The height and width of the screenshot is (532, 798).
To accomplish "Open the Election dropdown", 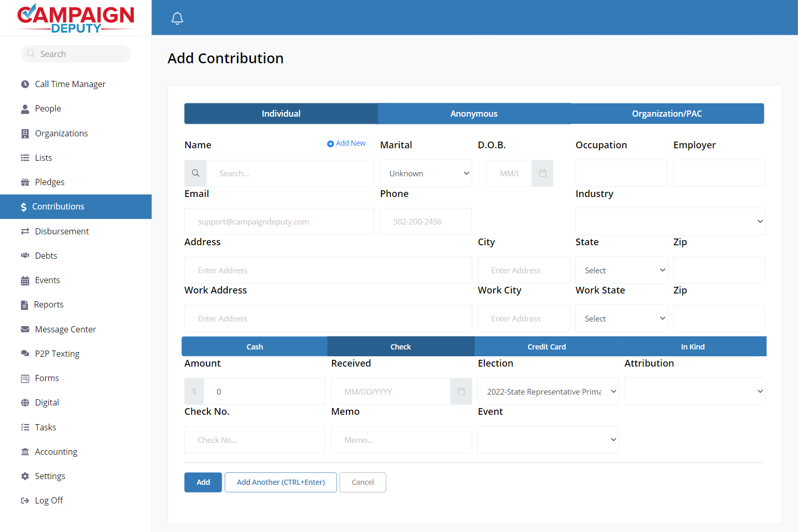I will coord(548,391).
